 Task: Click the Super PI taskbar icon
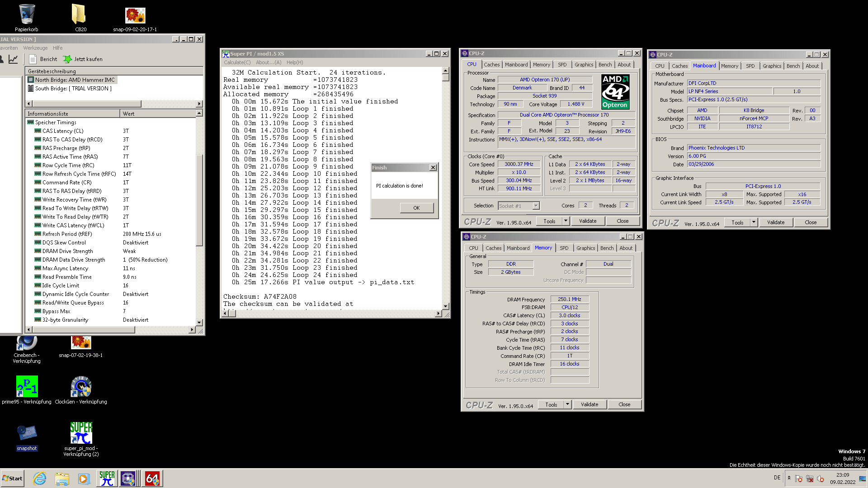(x=107, y=479)
